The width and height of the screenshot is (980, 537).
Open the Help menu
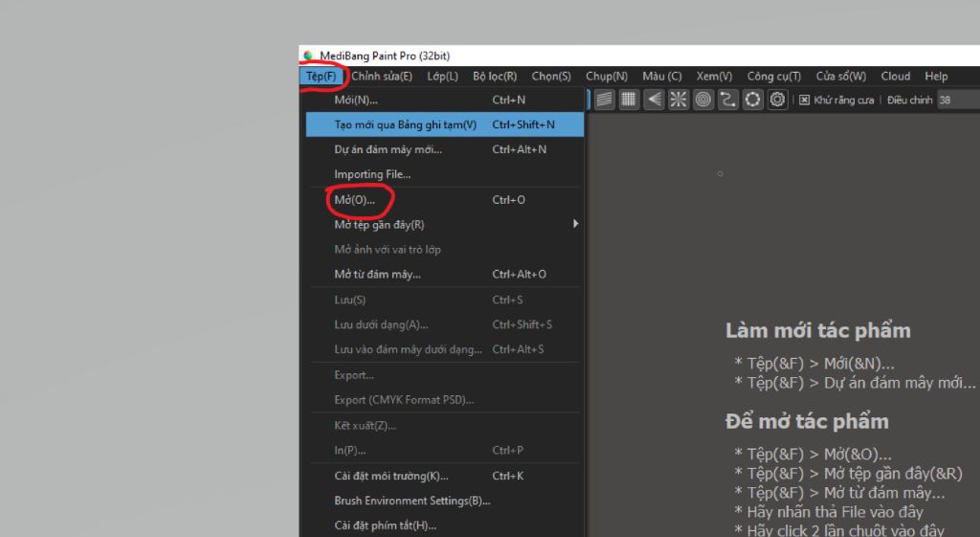click(x=936, y=77)
